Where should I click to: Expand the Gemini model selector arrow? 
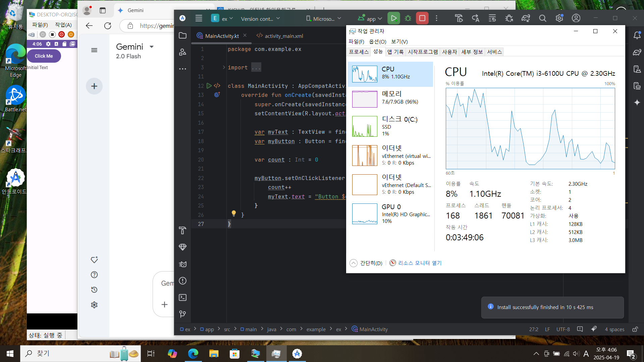coord(152,47)
